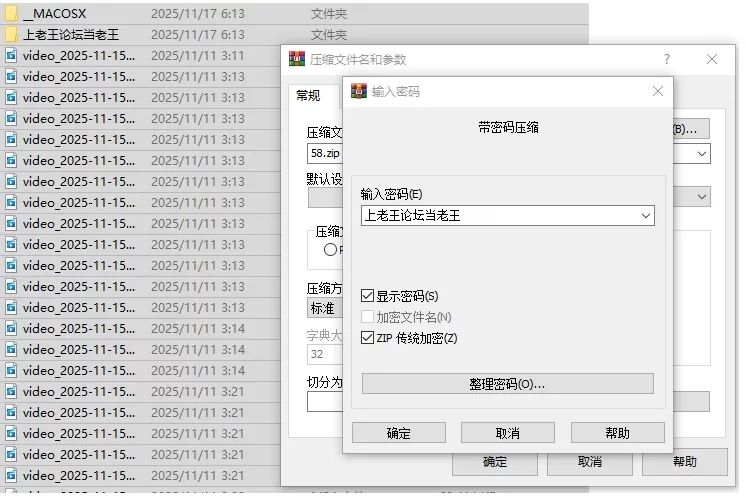The image size is (746, 500).
Task: Toggle the 显示密码(S) checkbox
Action: (367, 296)
